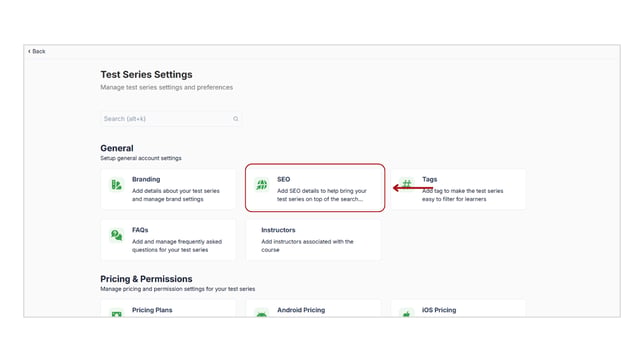This screenshot has height=362, width=644.
Task: Click the Pricing & Permissions heading
Action: click(x=146, y=279)
